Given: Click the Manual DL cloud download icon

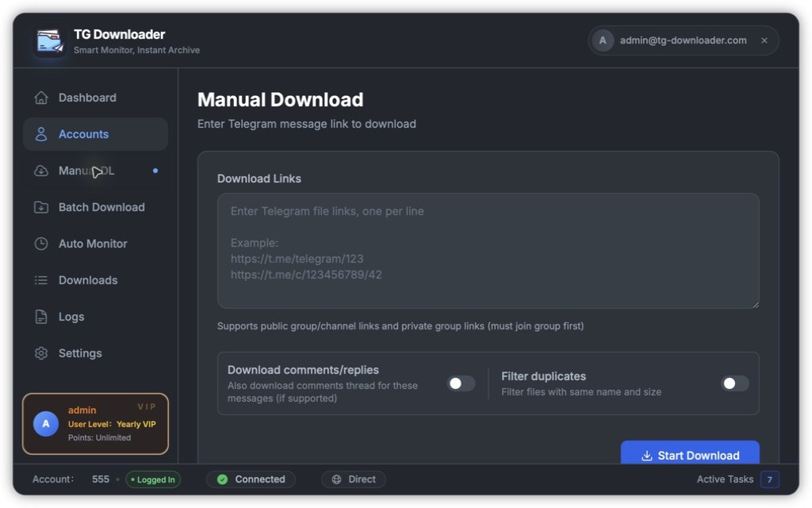Looking at the screenshot, I should [x=41, y=171].
